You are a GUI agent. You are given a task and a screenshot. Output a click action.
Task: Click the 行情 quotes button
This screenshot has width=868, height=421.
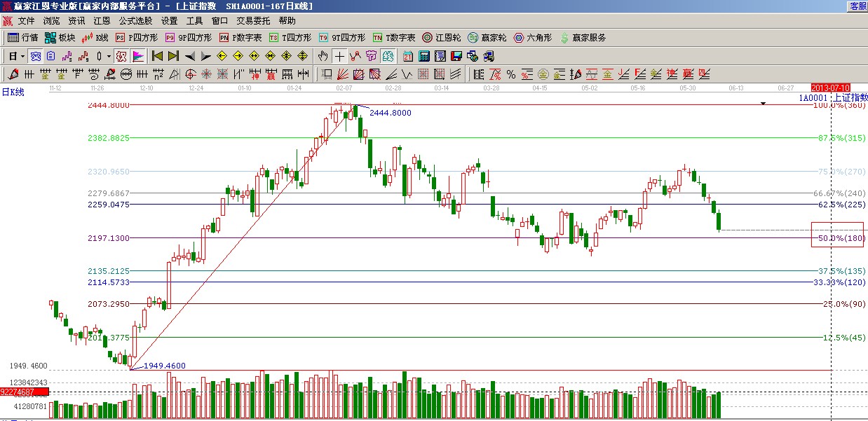coord(22,38)
